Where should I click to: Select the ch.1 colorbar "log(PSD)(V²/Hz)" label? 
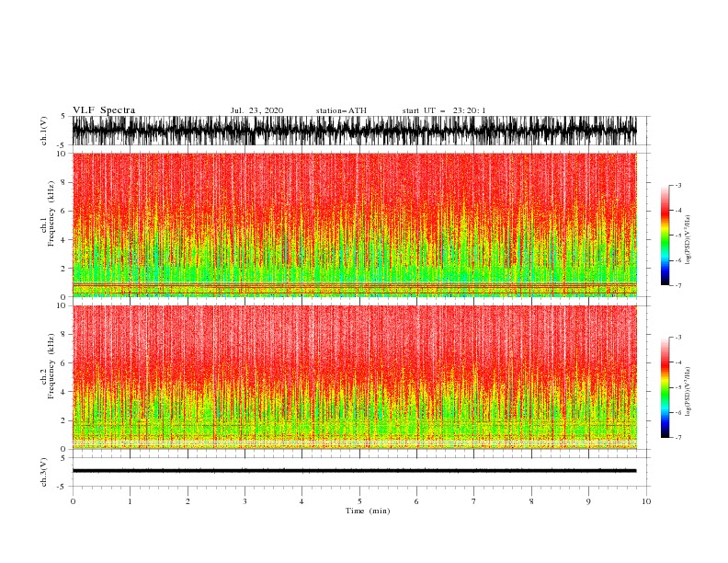(x=688, y=240)
